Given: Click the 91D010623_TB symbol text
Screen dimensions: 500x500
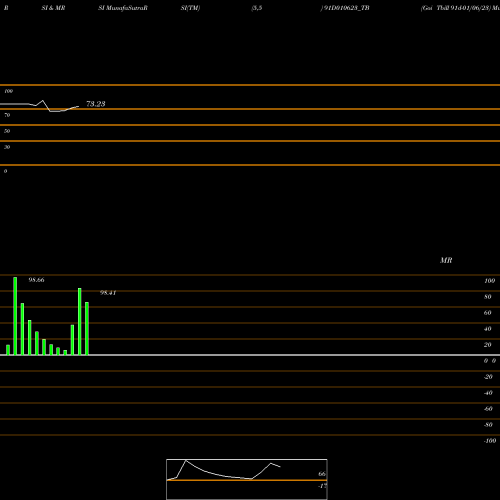Looking at the screenshot, I should [x=346, y=8].
